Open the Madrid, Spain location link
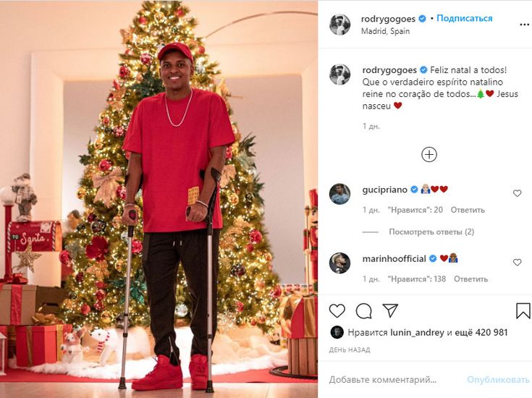Image resolution: width=532 pixels, height=398 pixels. pyautogui.click(x=385, y=31)
